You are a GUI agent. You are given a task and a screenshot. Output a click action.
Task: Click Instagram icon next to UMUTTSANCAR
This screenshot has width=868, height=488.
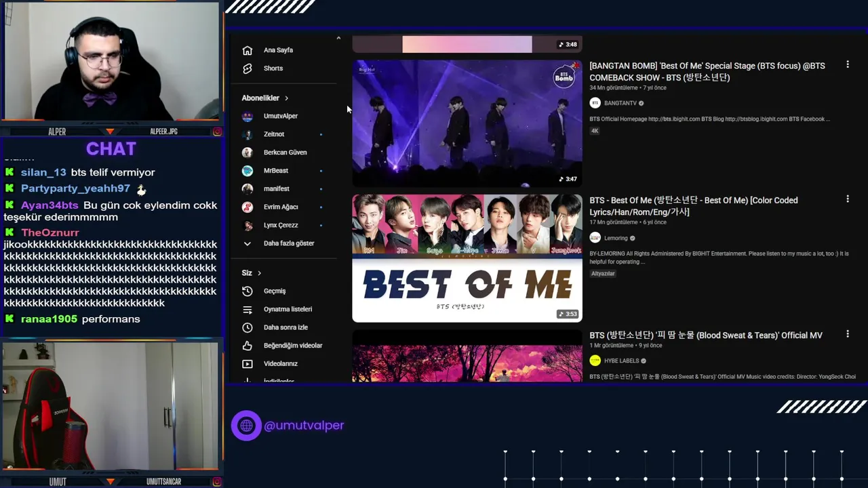217,481
